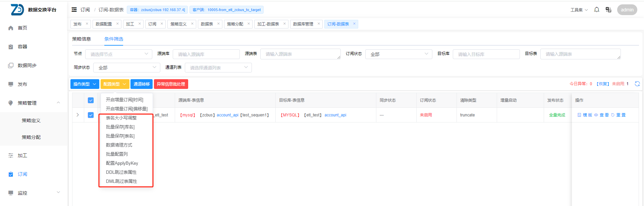Viewport: 644px width, 206px height.
Task: Click the 数据同步 icon in sidebar
Action: point(11,65)
